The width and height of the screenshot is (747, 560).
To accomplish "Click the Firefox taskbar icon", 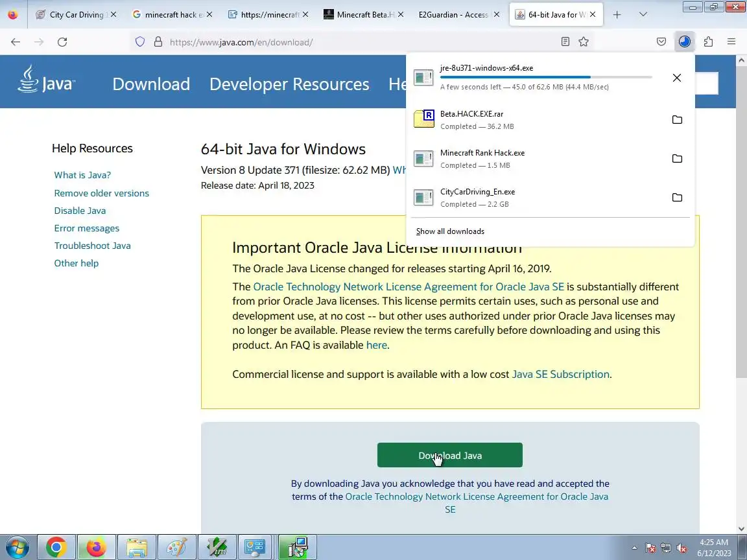I will 96,547.
